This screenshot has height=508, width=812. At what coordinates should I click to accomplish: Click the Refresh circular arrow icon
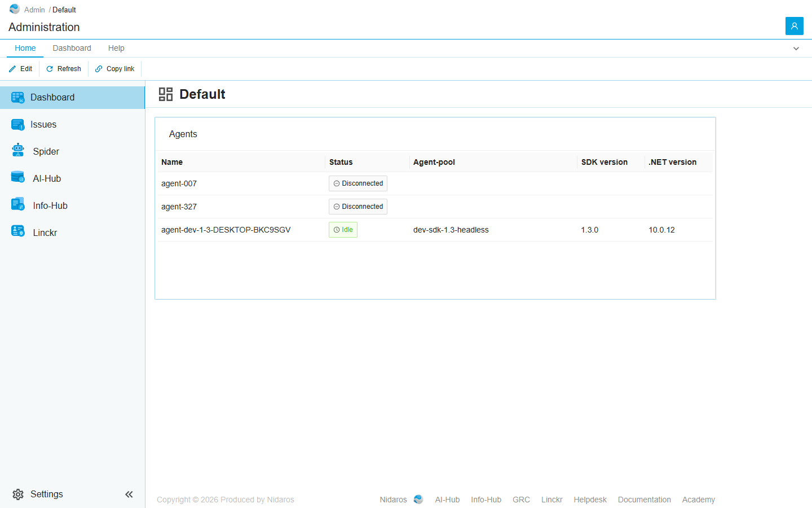[x=50, y=69]
